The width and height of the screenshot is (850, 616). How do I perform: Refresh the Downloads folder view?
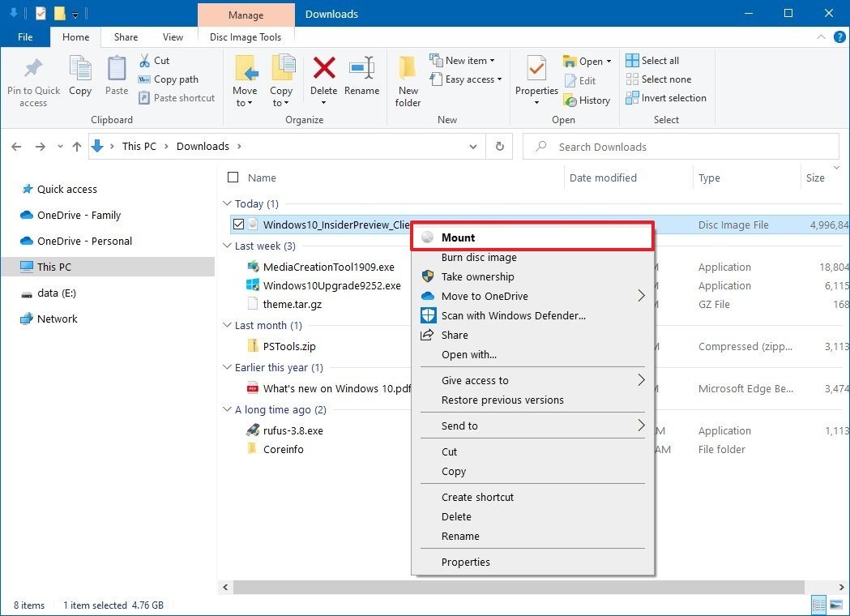pos(500,147)
